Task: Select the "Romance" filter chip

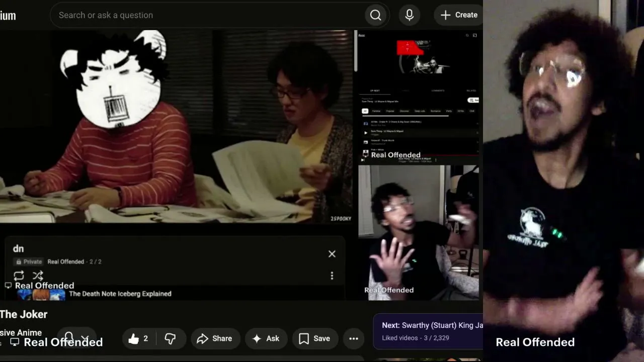Action: click(x=436, y=111)
